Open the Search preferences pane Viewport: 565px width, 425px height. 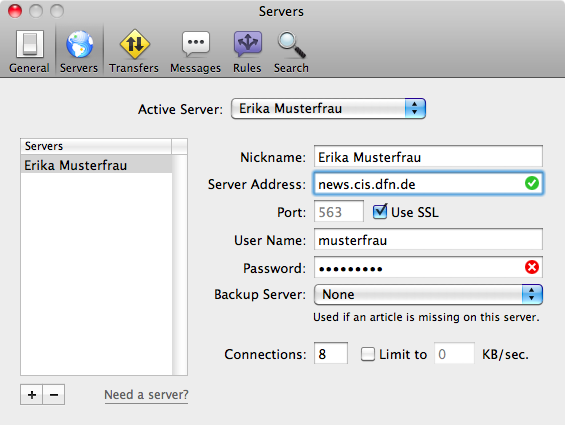(x=291, y=52)
